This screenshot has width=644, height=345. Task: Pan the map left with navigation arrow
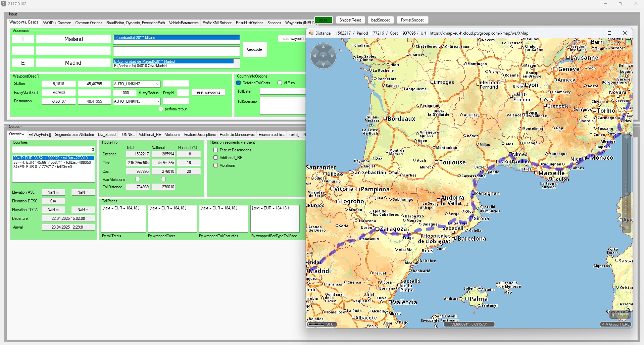pyautogui.click(x=314, y=56)
